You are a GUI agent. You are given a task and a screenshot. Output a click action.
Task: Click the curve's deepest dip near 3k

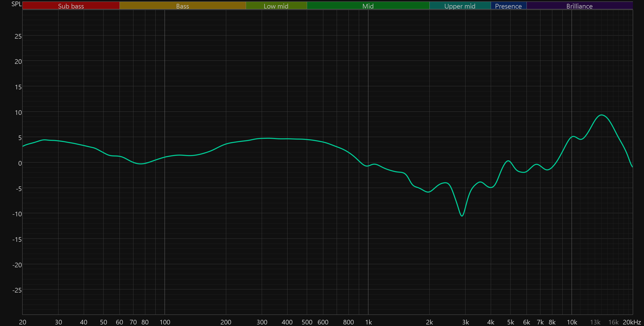click(x=462, y=216)
